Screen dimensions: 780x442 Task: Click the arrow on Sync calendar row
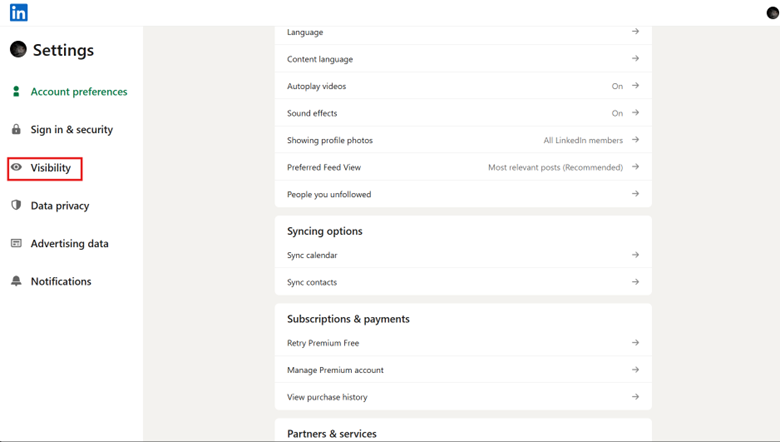tap(635, 255)
